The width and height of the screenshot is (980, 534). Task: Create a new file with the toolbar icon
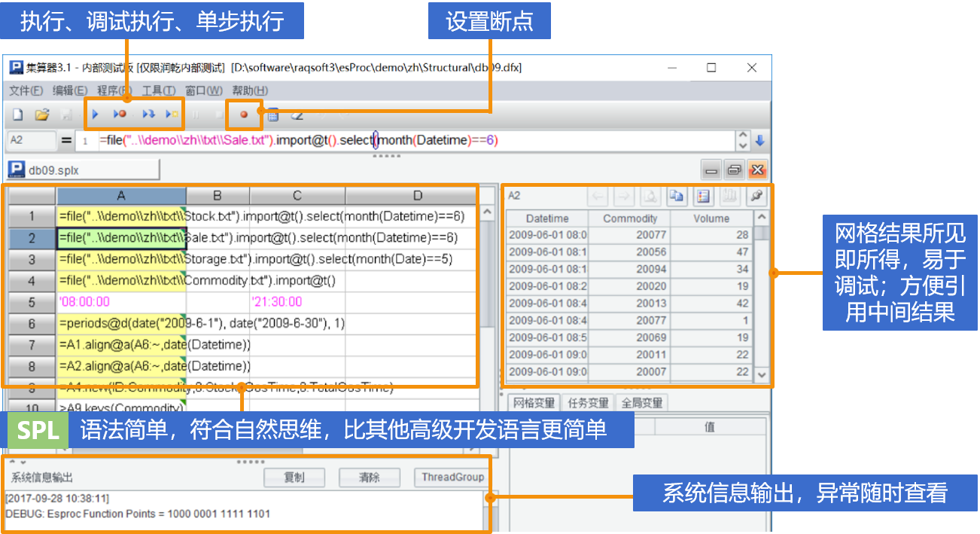[x=17, y=115]
